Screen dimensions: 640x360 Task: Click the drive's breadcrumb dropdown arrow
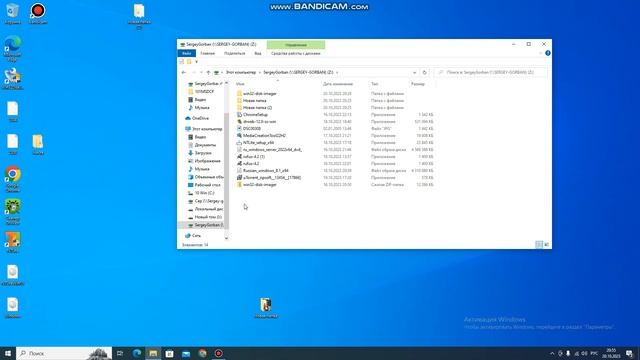point(337,72)
